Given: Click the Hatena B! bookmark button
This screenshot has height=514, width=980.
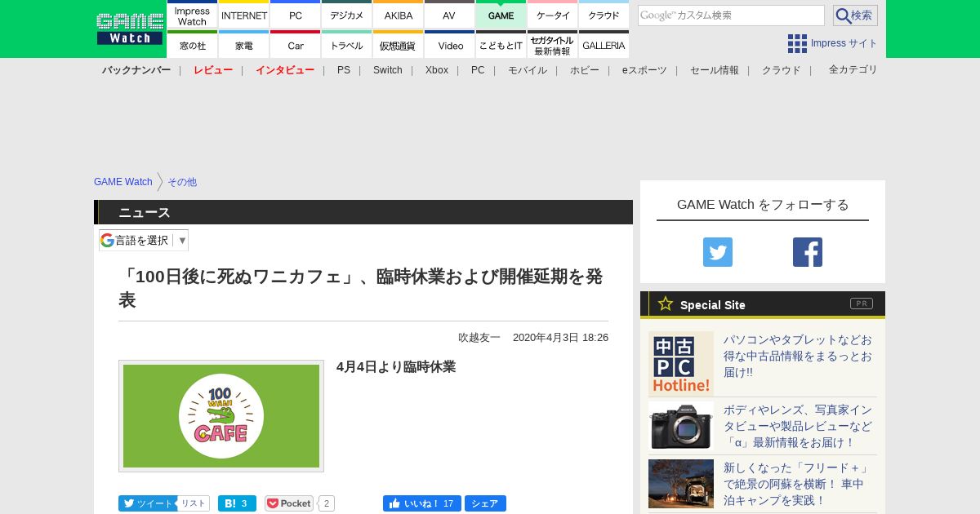Looking at the screenshot, I should coord(237,503).
